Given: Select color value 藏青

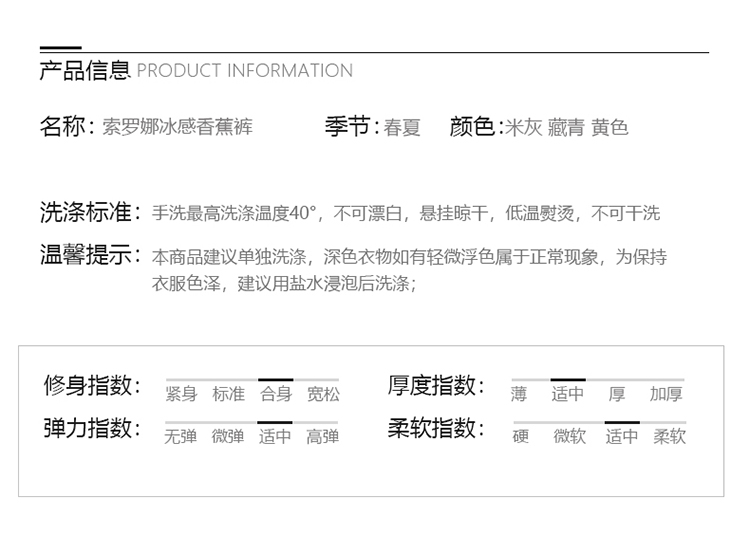Looking at the screenshot, I should point(566,128).
